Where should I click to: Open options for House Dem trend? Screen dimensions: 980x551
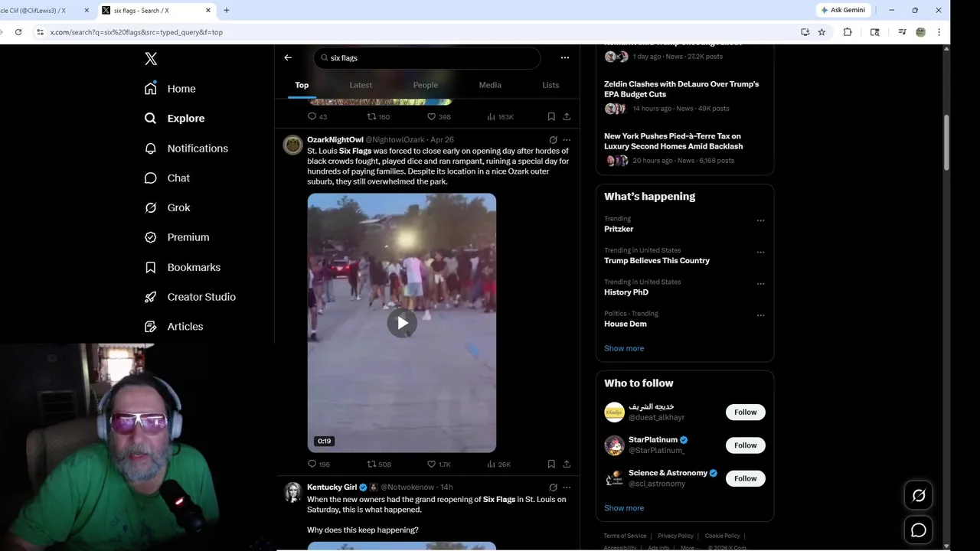[760, 315]
